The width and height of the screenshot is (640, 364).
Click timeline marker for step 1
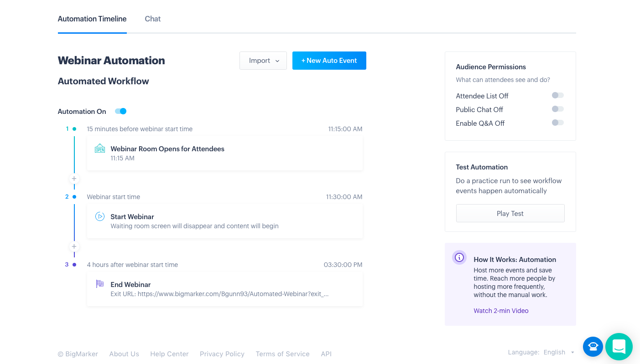click(x=74, y=129)
